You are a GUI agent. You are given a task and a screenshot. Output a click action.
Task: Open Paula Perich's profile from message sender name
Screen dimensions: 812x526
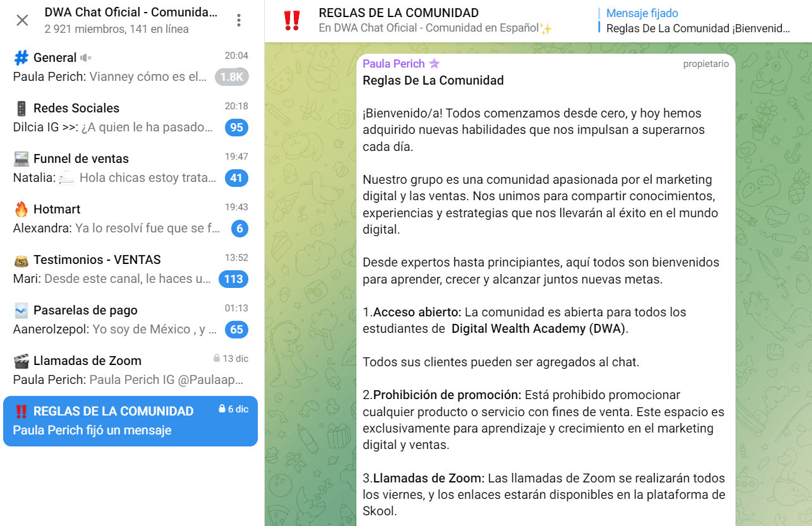394,64
